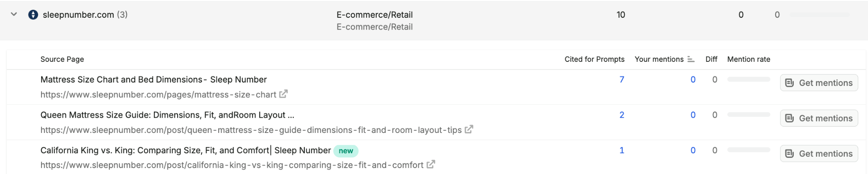Image resolution: width=868 pixels, height=174 pixels.
Task: Click the mention rate bar for sleepnumber.com
Action: 819,15
